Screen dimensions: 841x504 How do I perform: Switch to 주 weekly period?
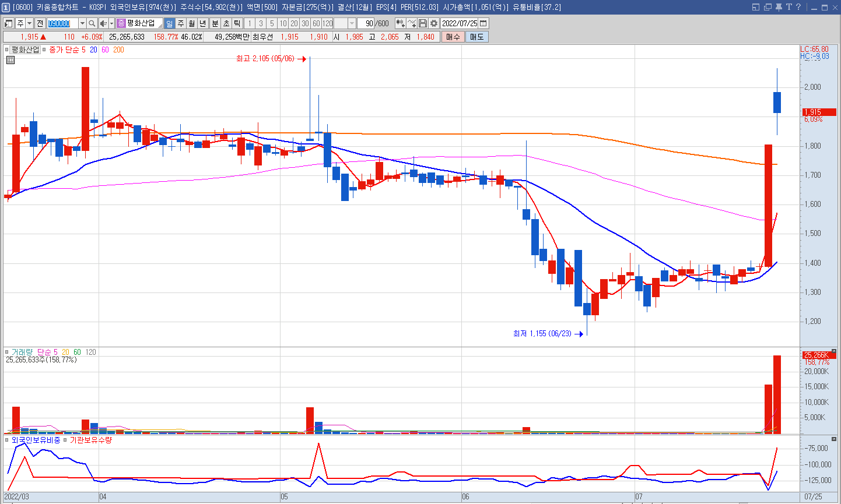tap(181, 23)
